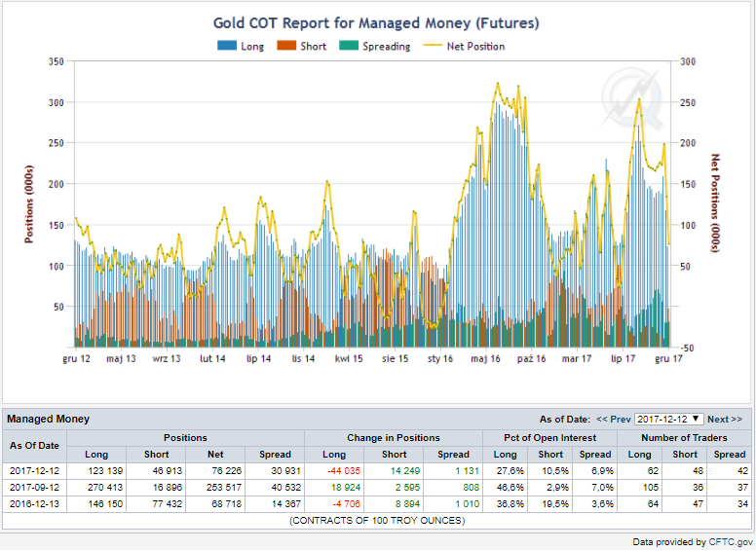Click the Pct of Open Interest header
756x551 pixels.
pyautogui.click(x=550, y=438)
